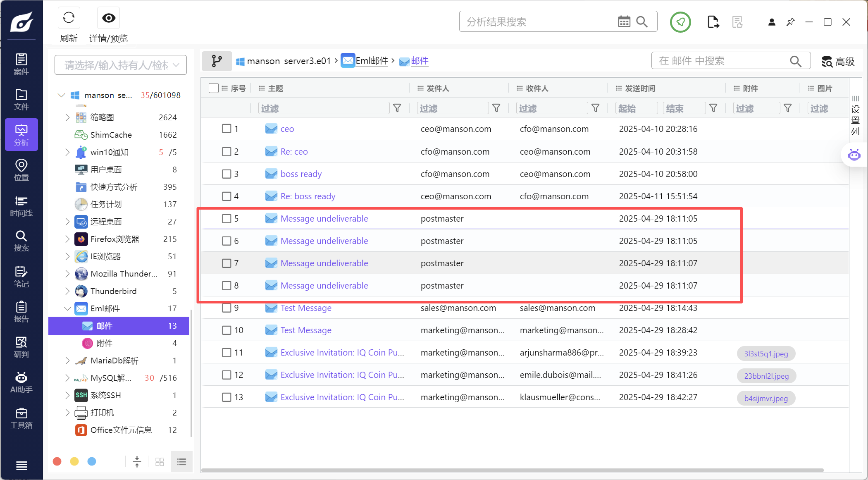Switch to the 案件 sidebar tab
868x480 pixels.
[21, 64]
